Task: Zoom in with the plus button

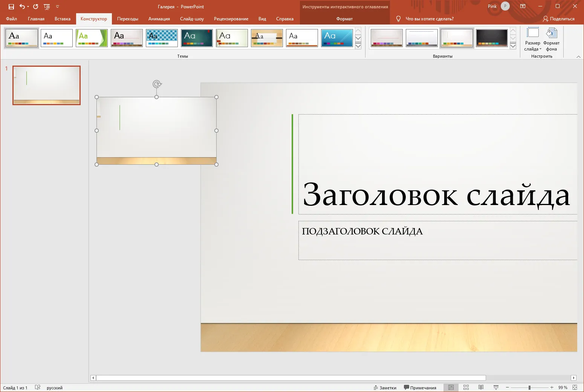Action: coord(552,387)
